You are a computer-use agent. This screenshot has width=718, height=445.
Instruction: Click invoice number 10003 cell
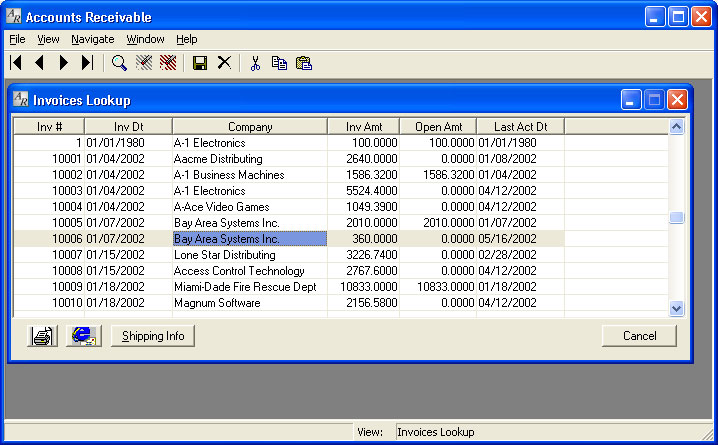pyautogui.click(x=49, y=191)
